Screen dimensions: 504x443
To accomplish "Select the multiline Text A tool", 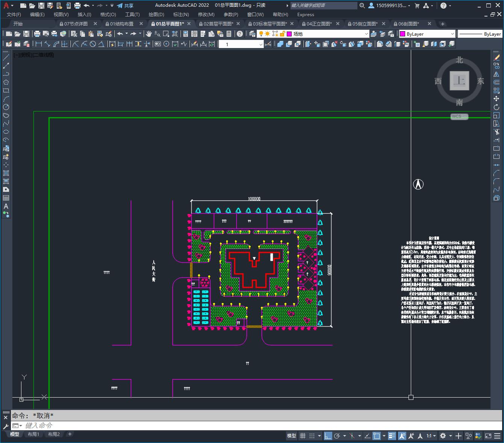I will click(6, 206).
